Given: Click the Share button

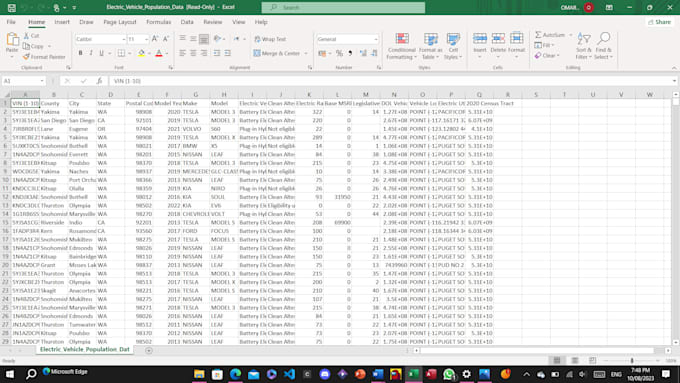Looking at the screenshot, I should point(659,22).
